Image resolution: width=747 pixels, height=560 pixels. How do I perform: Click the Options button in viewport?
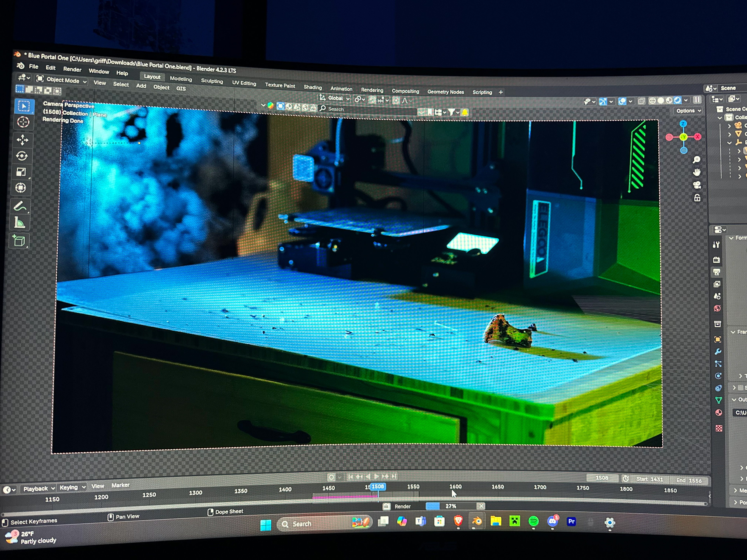tap(688, 111)
